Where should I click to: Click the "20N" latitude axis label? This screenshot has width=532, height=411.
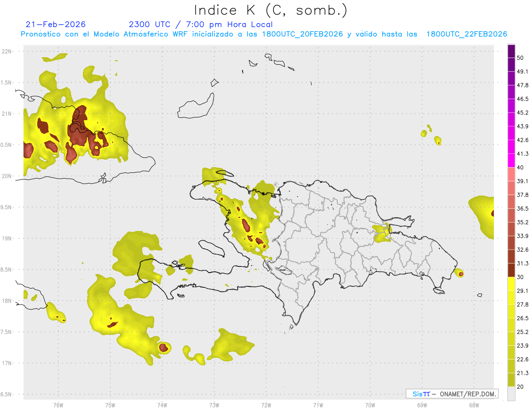7,176
